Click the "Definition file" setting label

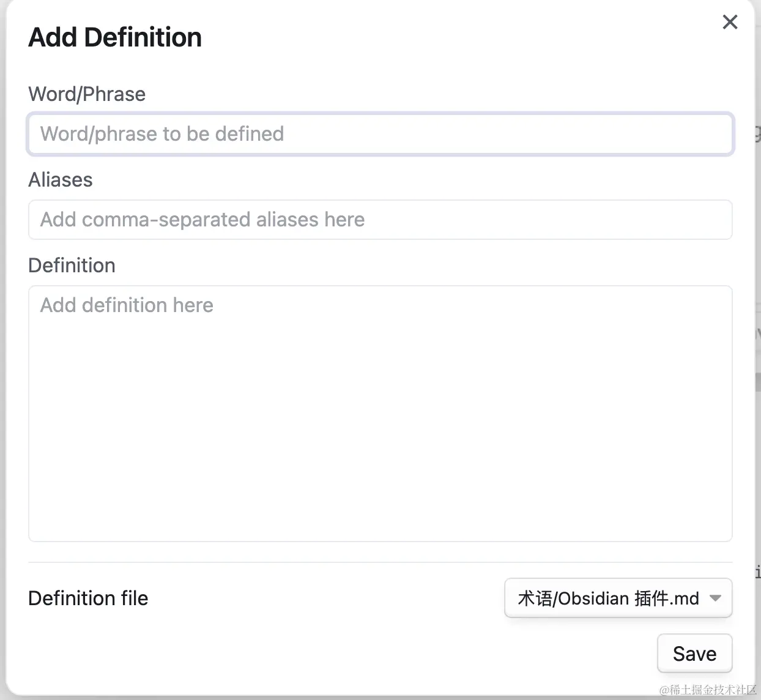pyautogui.click(x=88, y=598)
